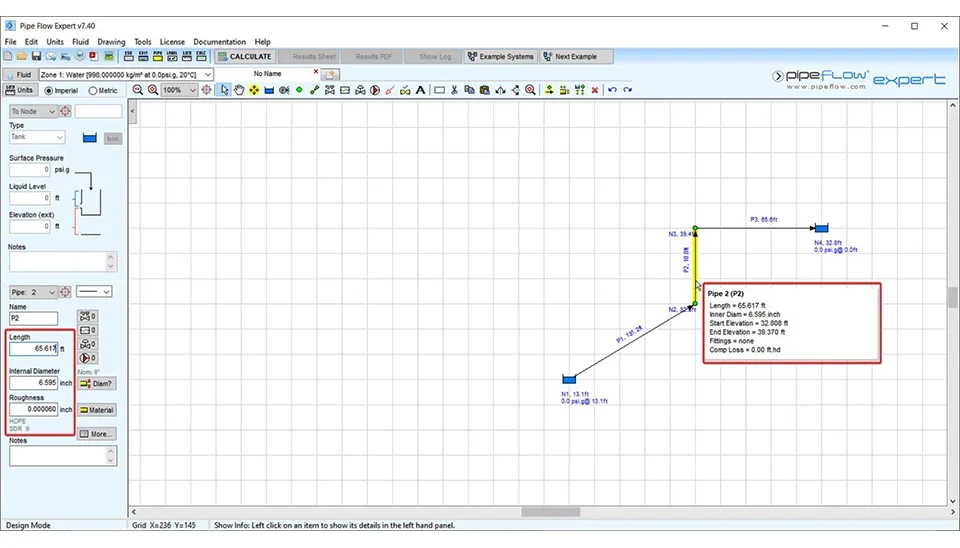Open the Example Systems list
Image resolution: width=960 pixels, height=548 pixels.
point(501,57)
